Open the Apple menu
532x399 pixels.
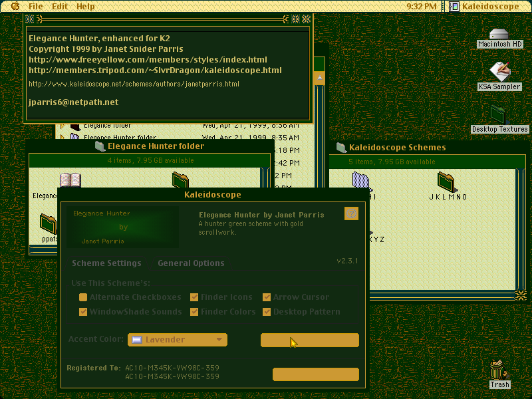[x=15, y=6]
